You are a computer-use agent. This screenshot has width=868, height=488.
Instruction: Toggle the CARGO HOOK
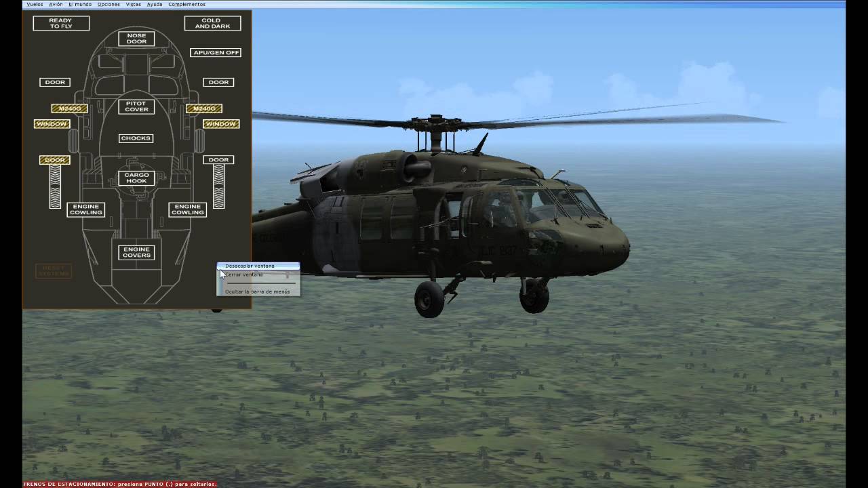point(136,178)
